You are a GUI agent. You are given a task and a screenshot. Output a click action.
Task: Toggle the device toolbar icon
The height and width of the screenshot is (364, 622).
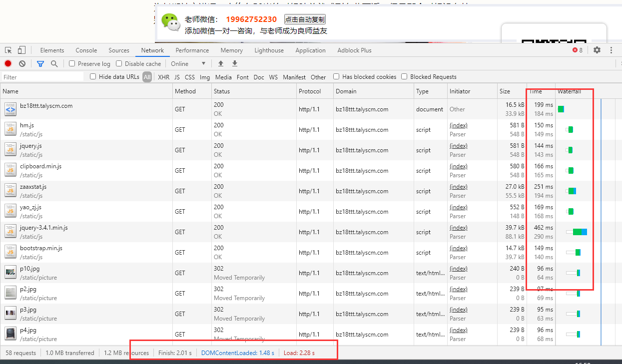[x=21, y=50]
